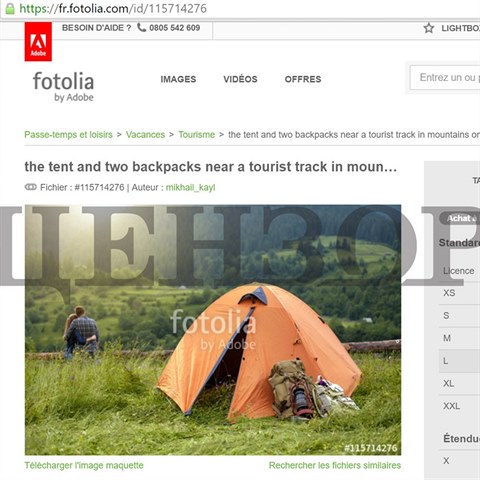Viewport: 480px width, 480px height.
Task: Open the Tourisme breadcrumb link
Action: coord(197,135)
